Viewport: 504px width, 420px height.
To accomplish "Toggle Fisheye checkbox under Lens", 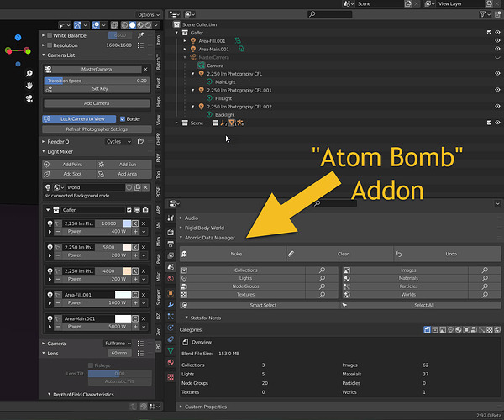I will click(91, 365).
